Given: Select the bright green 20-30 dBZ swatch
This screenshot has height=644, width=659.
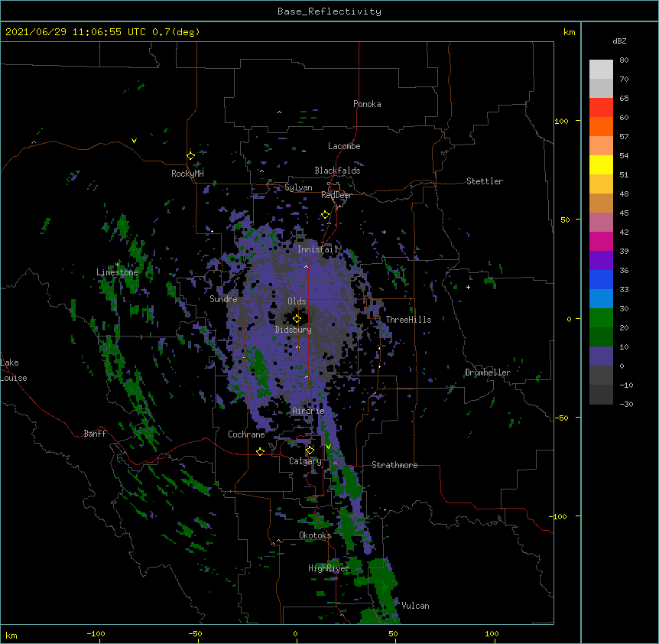Looking at the screenshot, I should (x=601, y=318).
